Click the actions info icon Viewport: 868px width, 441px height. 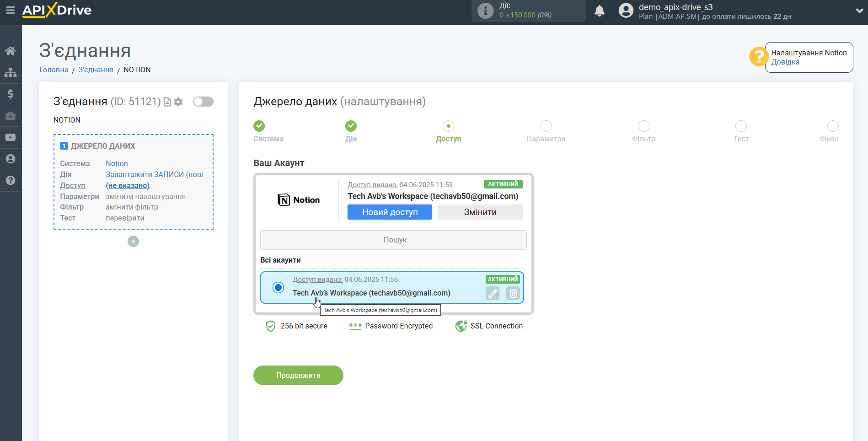[x=485, y=11]
